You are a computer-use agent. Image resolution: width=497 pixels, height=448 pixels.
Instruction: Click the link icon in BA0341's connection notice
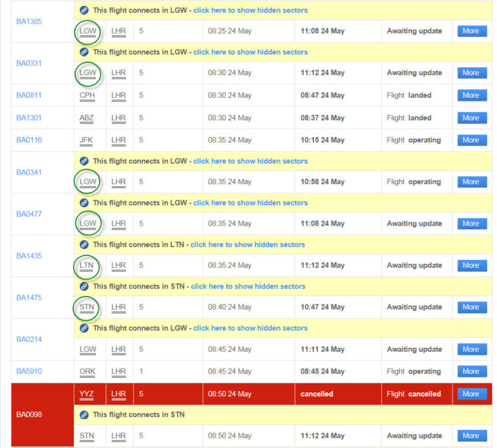point(84,161)
